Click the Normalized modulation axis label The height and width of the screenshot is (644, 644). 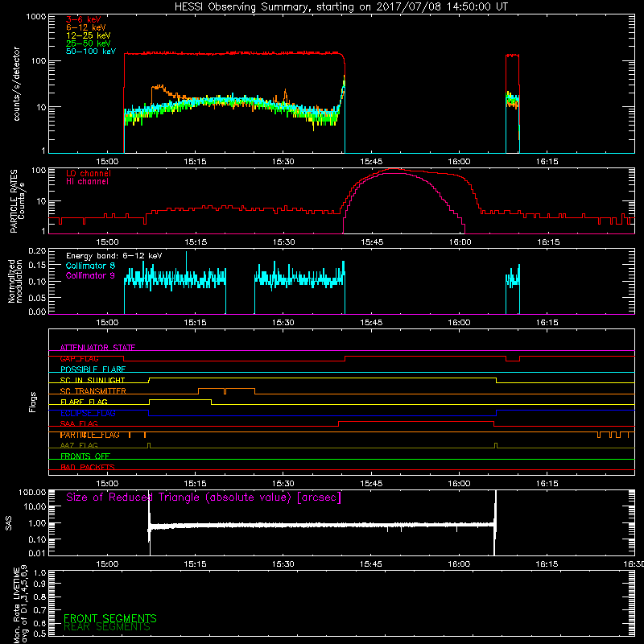[15, 281]
